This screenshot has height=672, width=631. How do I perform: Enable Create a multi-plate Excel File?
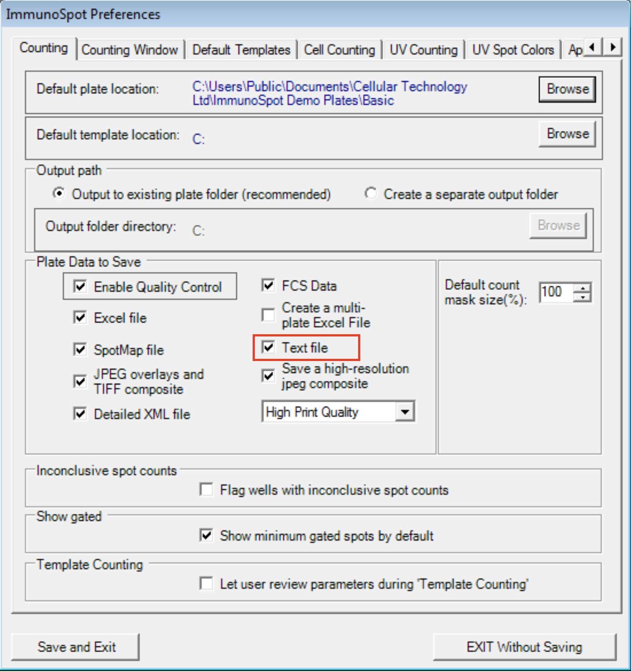click(x=268, y=314)
